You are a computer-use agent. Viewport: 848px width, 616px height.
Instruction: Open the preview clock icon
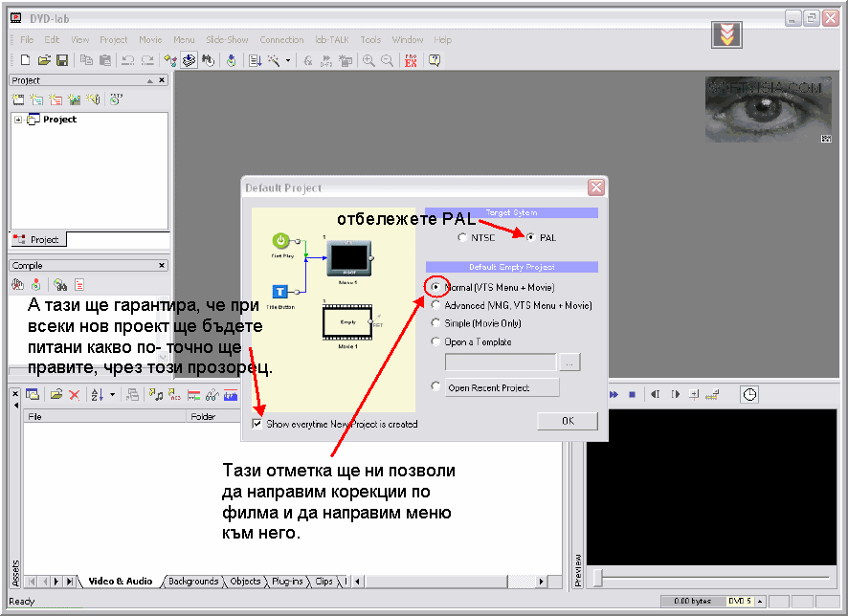coord(749,394)
